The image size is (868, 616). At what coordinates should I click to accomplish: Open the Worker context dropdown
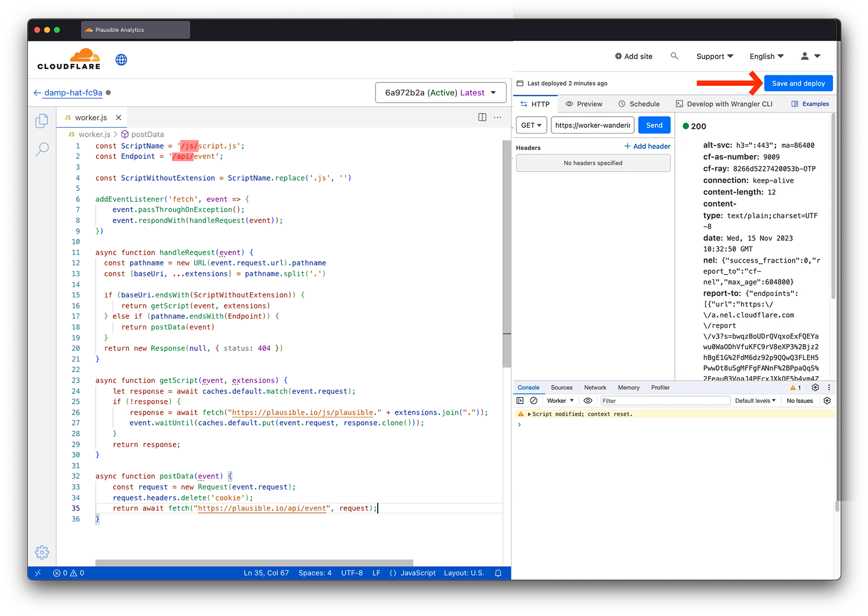(559, 400)
